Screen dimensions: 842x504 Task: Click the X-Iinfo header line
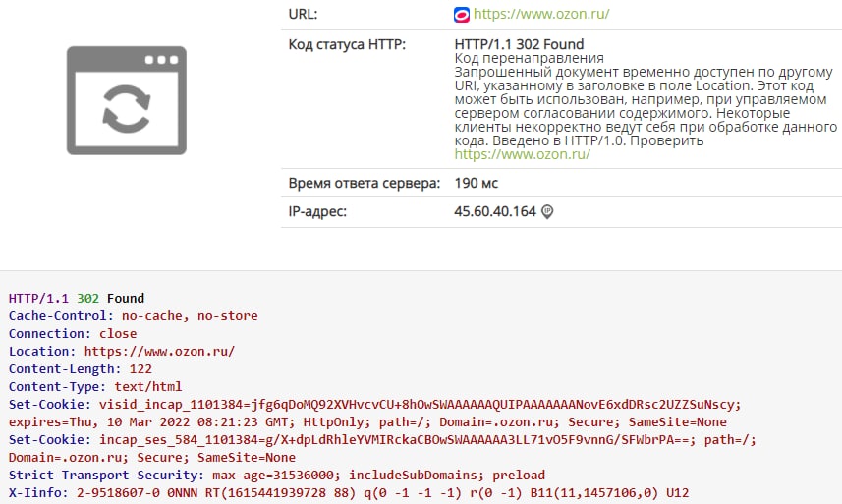click(349, 493)
